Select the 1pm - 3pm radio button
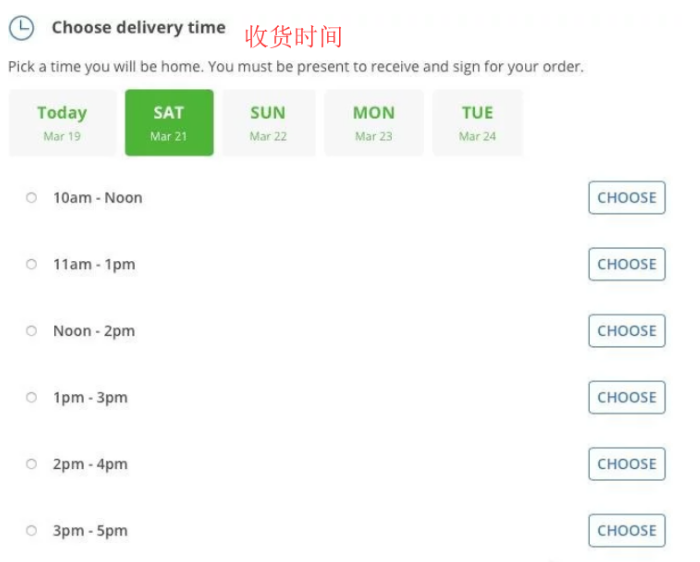This screenshot has height=562, width=700. coord(32,398)
